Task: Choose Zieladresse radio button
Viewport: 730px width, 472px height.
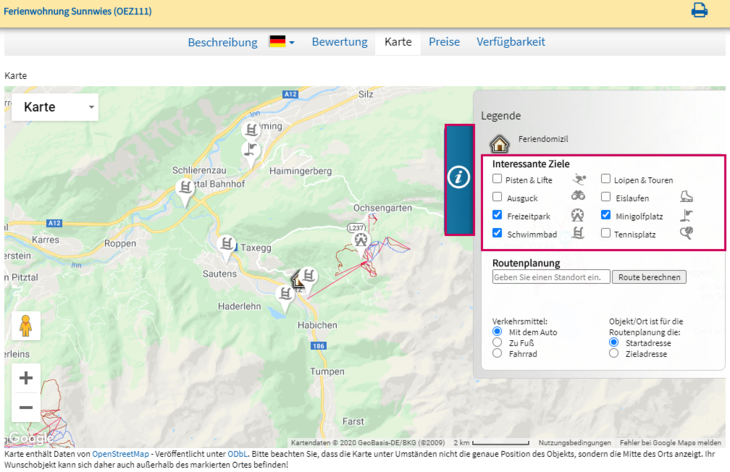Action: (614, 353)
